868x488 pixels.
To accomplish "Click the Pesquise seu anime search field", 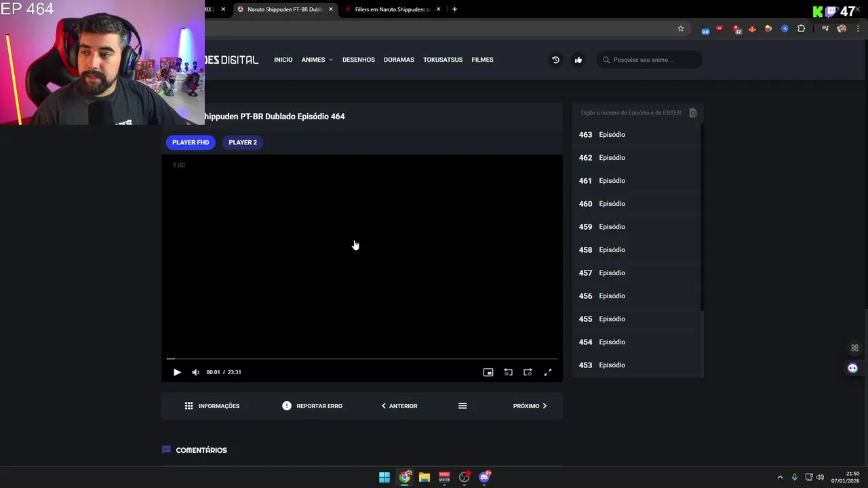I will click(650, 60).
